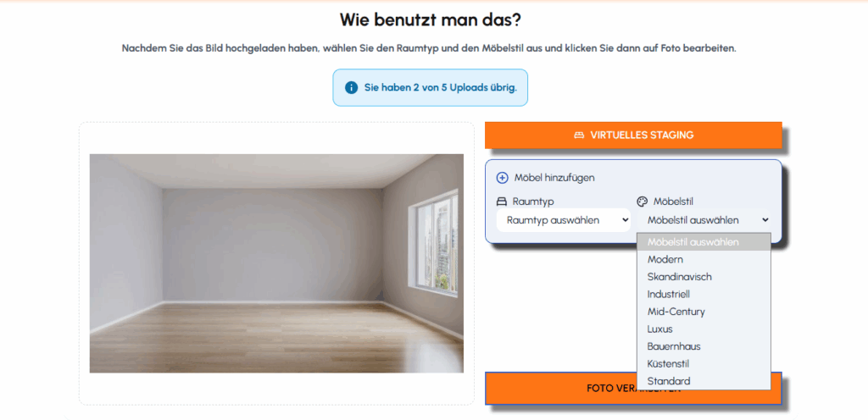
Task: Click the info icon in uploads notice
Action: [x=351, y=87]
